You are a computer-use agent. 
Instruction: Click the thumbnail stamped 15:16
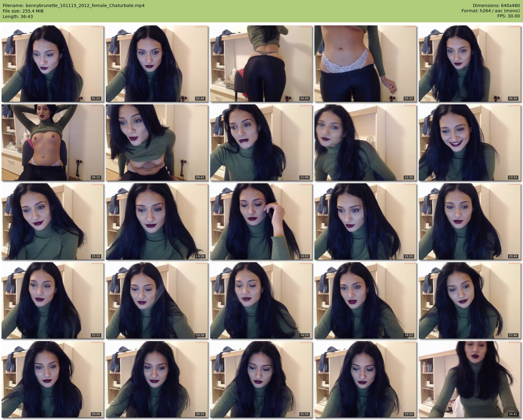point(53,221)
